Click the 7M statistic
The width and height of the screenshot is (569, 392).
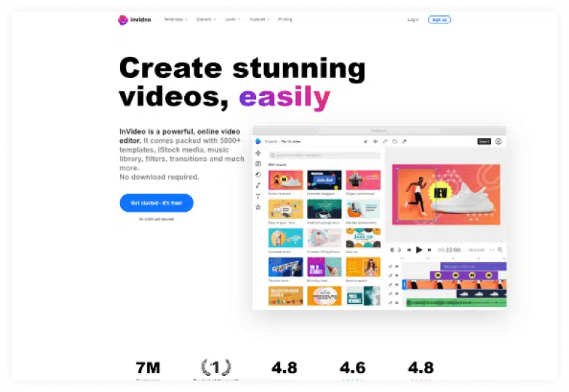(148, 368)
